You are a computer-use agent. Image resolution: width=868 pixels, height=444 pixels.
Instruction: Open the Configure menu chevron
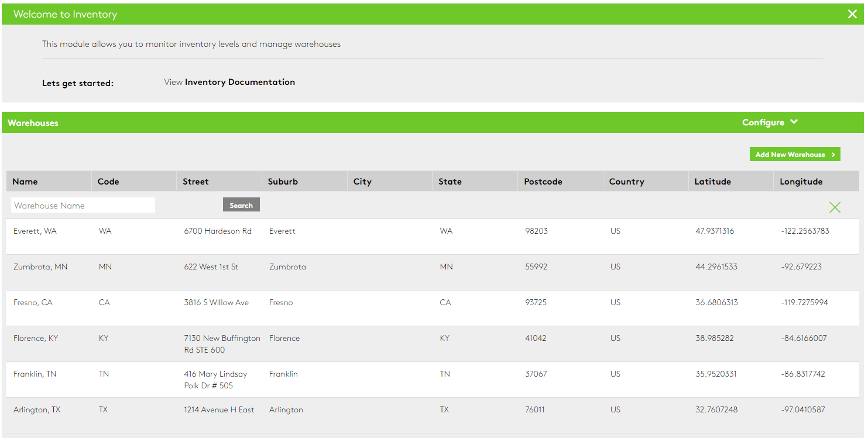794,122
